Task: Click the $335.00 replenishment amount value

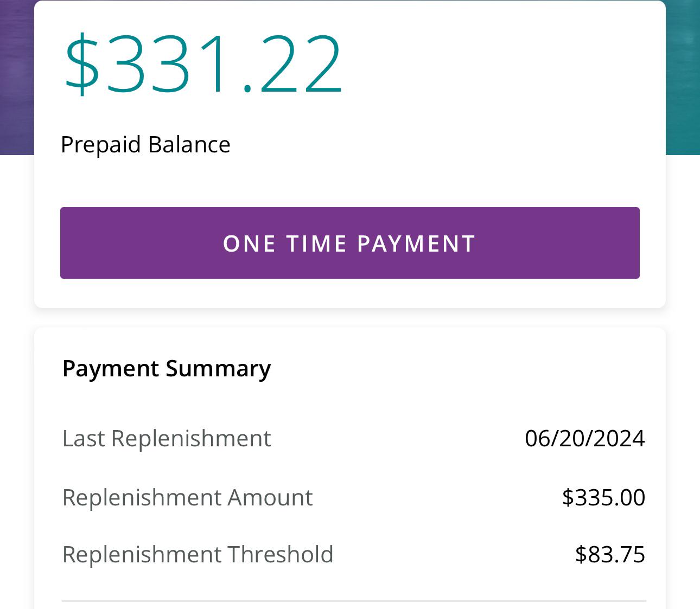Action: (603, 497)
